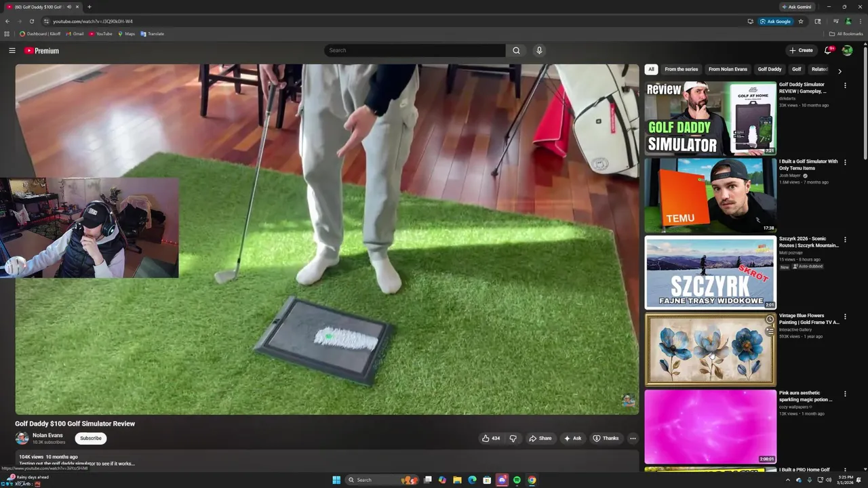Click the Nolan Evans channel name
Image resolution: width=868 pixels, height=488 pixels.
pos(47,435)
